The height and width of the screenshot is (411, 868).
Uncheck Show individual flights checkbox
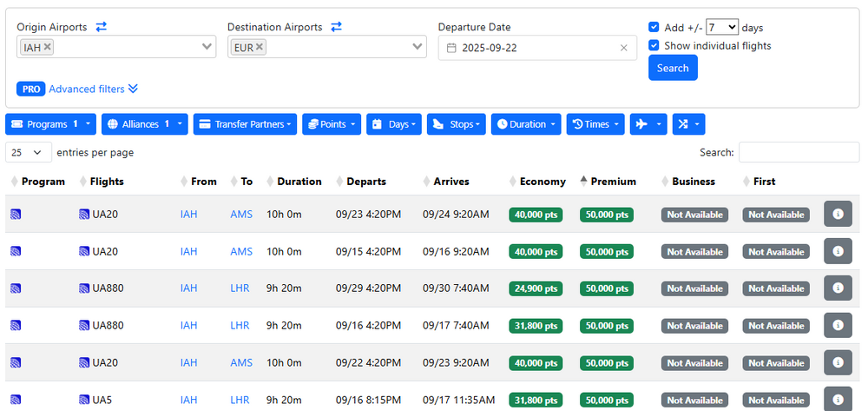pyautogui.click(x=654, y=45)
